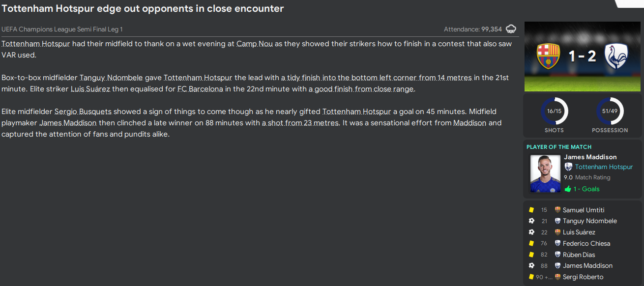The width and height of the screenshot is (644, 286).
Task: Click the Possession 51/49 donut chart
Action: (610, 111)
